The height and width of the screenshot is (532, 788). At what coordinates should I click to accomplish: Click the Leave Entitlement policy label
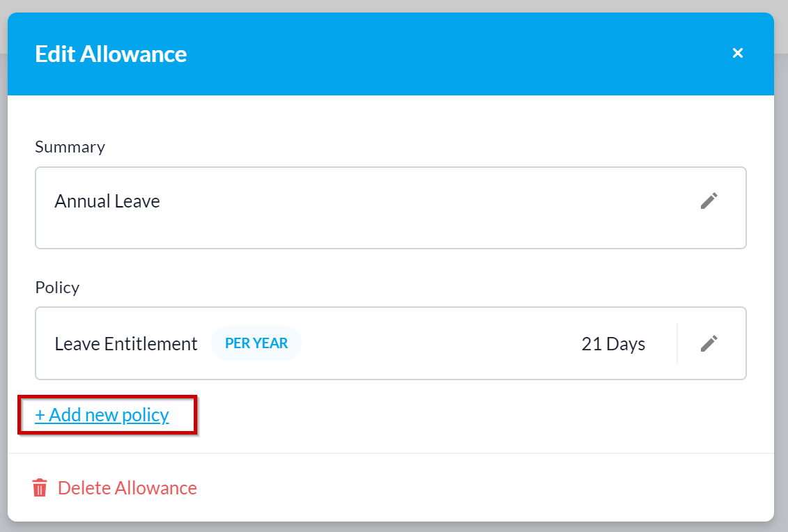(125, 343)
